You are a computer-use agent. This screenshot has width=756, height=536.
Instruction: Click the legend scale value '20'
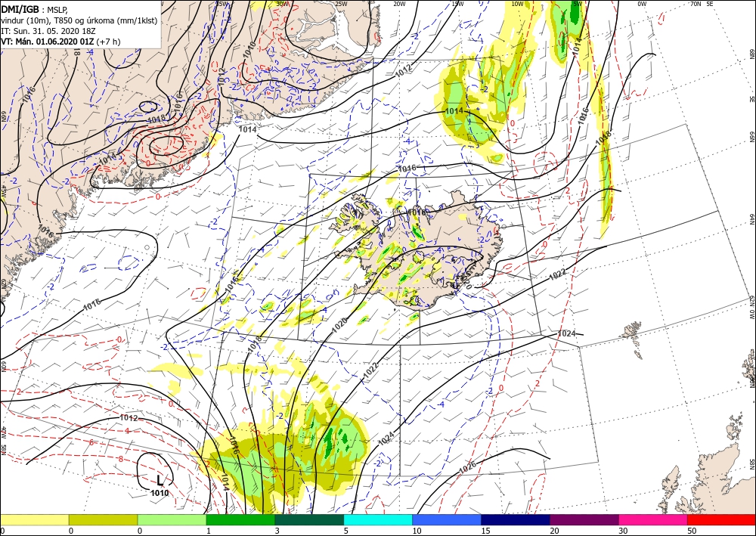(x=554, y=531)
